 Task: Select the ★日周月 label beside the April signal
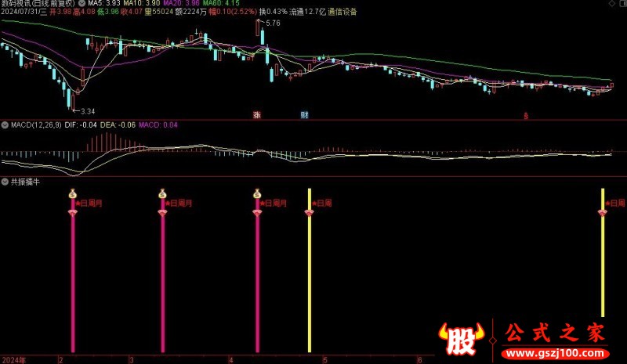click(x=274, y=204)
